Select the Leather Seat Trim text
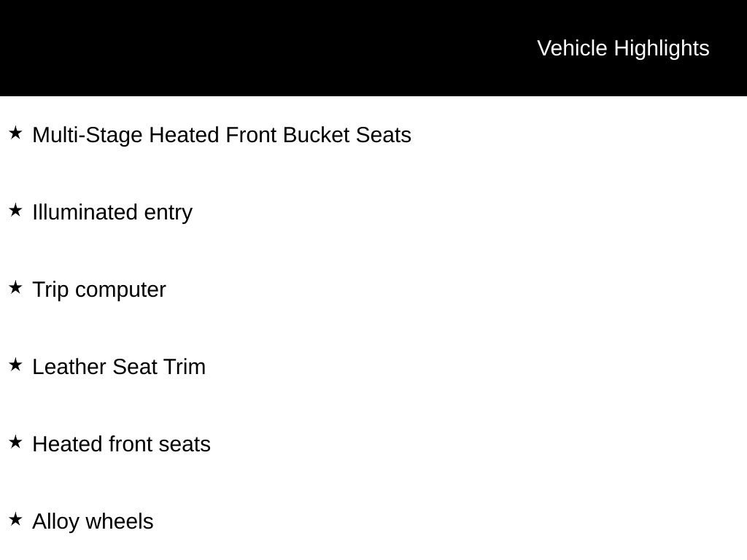This screenshot has height=560, width=747. [119, 367]
